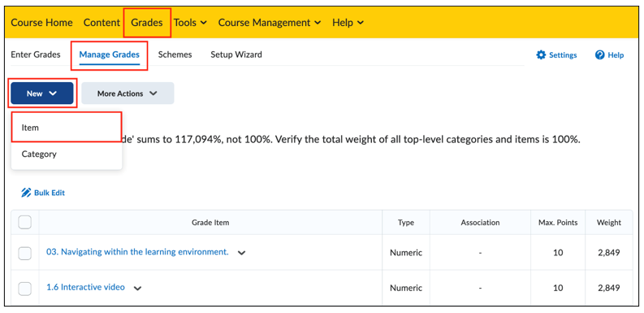Click the Settings gear icon
This screenshot has height=313, width=644.
tap(541, 55)
